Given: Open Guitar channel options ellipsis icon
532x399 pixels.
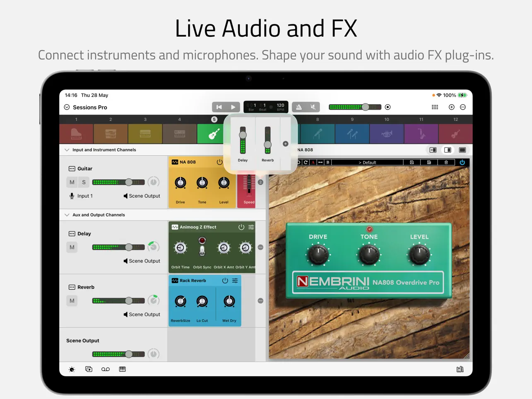Looking at the screenshot, I should (72, 168).
